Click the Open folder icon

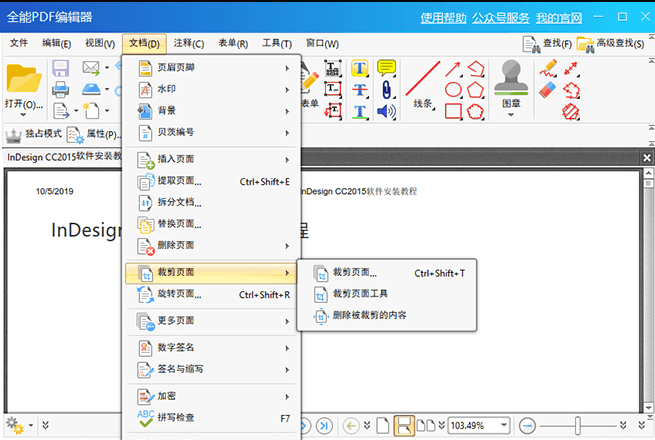tap(24, 78)
